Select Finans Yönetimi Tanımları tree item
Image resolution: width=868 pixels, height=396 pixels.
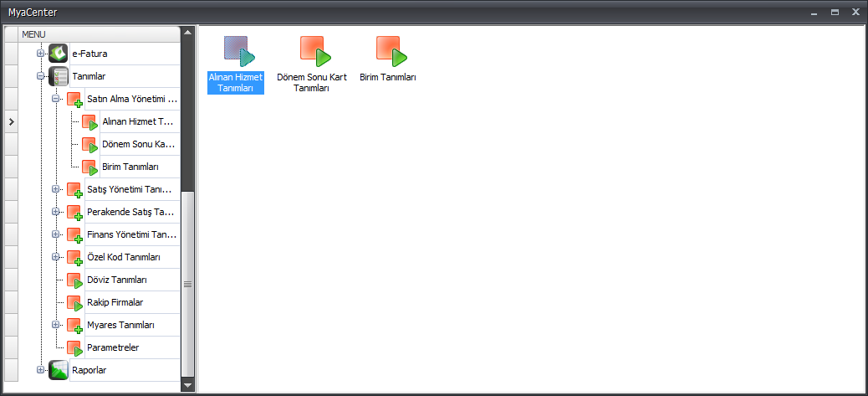click(132, 234)
